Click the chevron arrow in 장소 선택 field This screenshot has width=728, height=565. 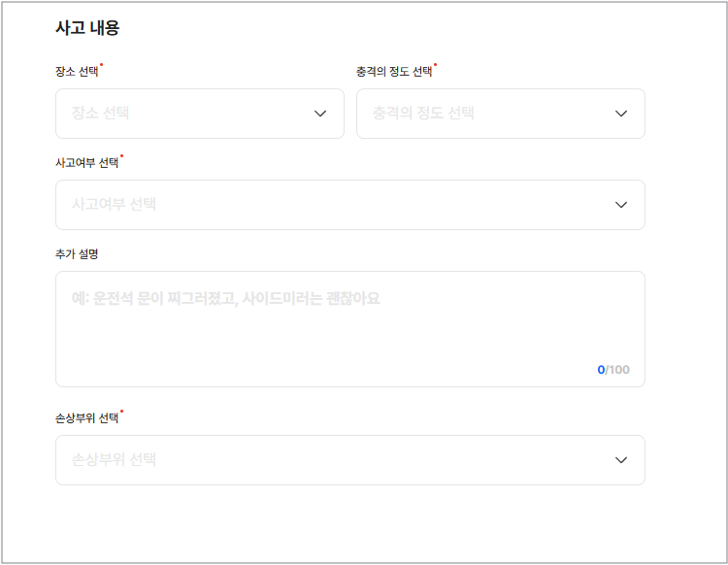point(321,114)
